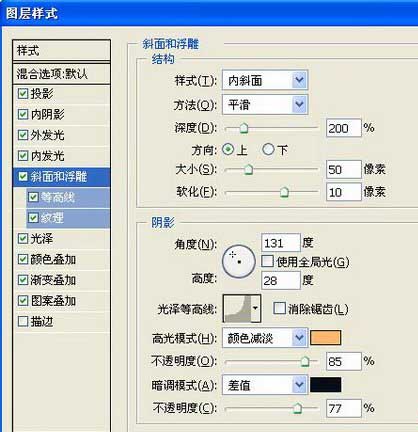The width and height of the screenshot is (418, 432).
Task: Open the 方法 dropdown showing 平滑
Action: coord(265,105)
